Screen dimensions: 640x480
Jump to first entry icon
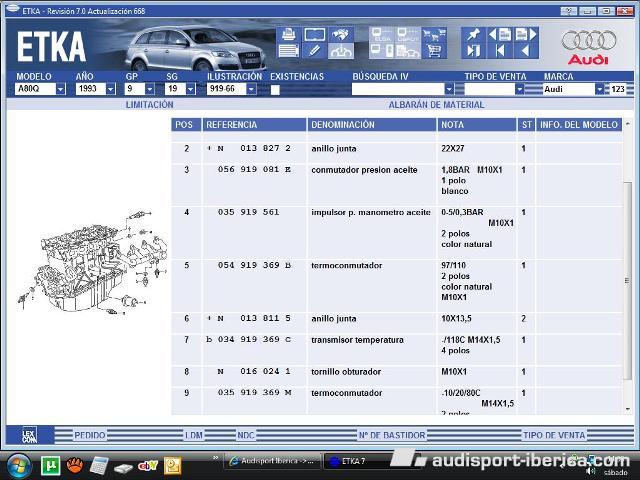(x=500, y=51)
